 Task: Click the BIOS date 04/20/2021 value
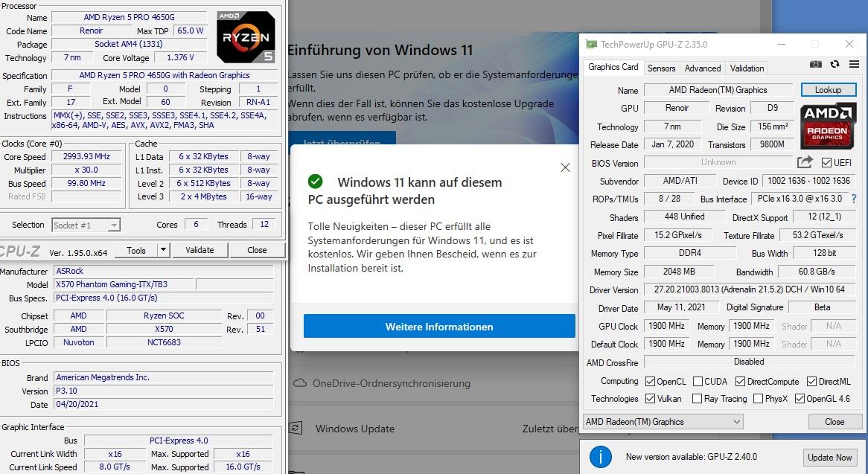tap(163, 404)
